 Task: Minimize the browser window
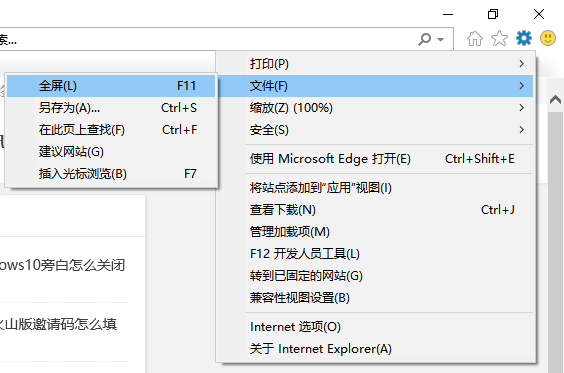click(x=448, y=14)
